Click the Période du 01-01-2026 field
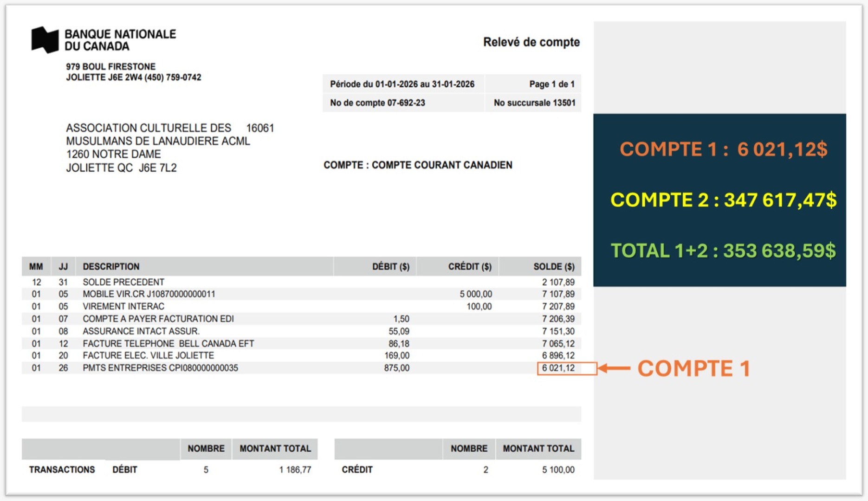The height and width of the screenshot is (501, 868). tap(402, 84)
